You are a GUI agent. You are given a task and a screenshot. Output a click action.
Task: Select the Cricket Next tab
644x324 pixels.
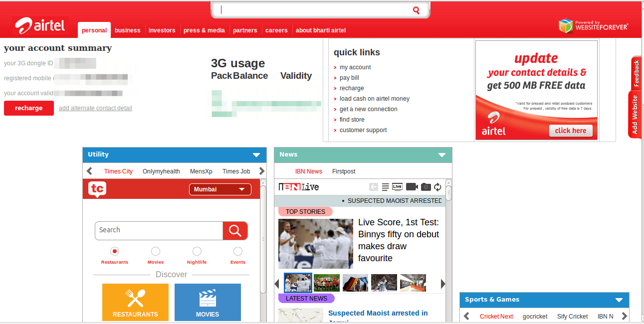click(496, 317)
